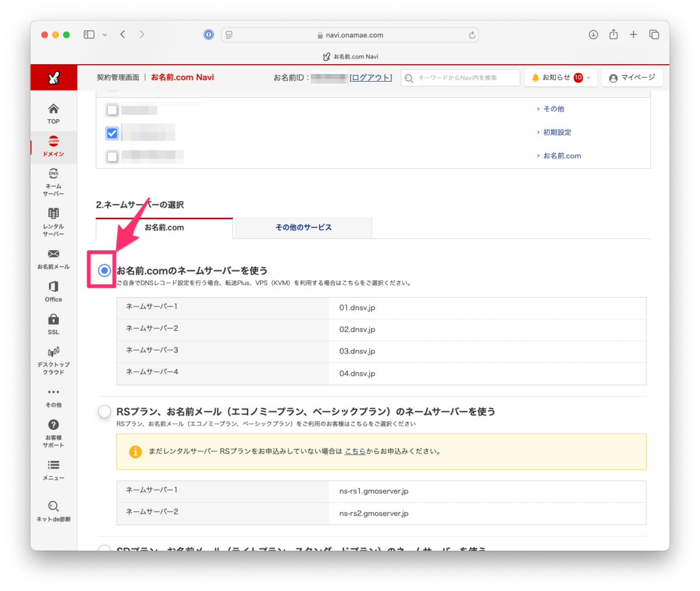Go forward with Safari forward arrow
The height and width of the screenshot is (591, 700).
[x=142, y=35]
